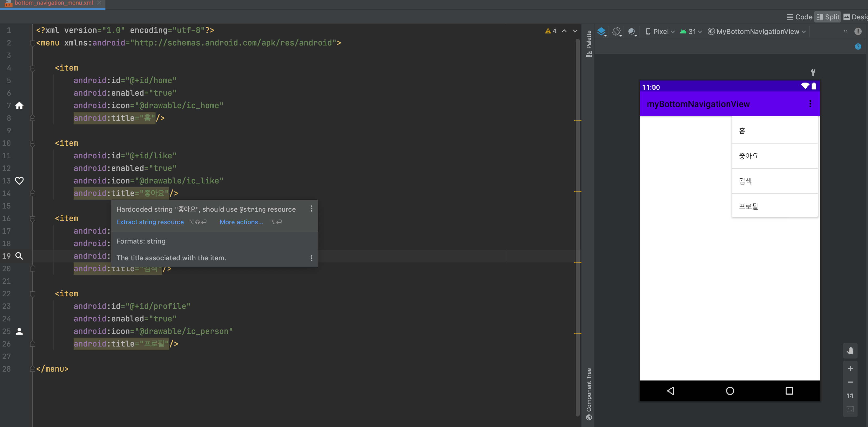The height and width of the screenshot is (427, 868).
Task: Open the MyBottomNavigationView theme dropdown
Action: pyautogui.click(x=757, y=31)
